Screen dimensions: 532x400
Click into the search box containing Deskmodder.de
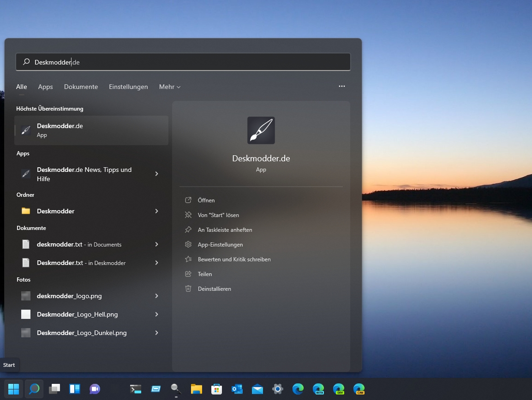click(x=183, y=62)
